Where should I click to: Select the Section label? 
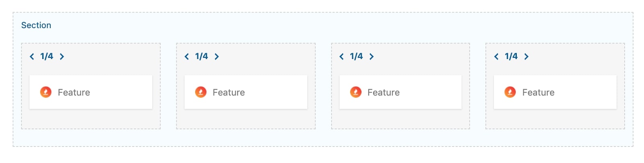pyautogui.click(x=36, y=25)
